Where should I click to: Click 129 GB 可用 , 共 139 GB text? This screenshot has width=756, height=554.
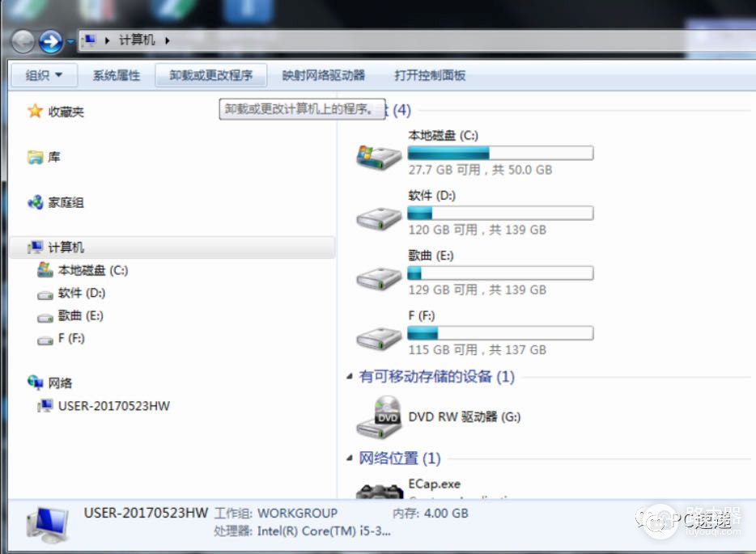pos(478,290)
